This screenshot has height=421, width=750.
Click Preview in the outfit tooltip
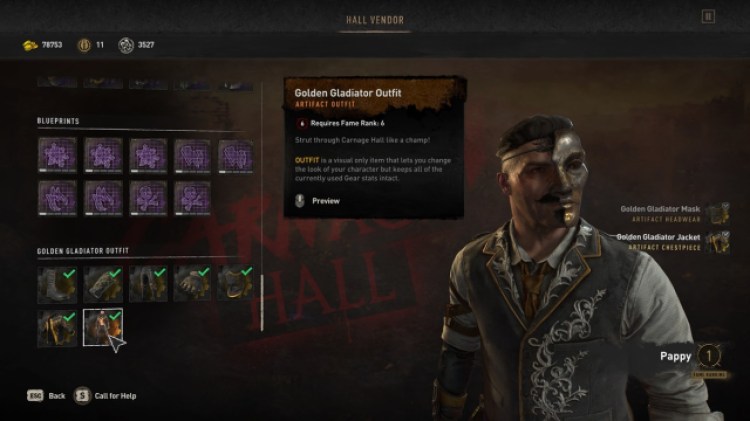pos(326,201)
